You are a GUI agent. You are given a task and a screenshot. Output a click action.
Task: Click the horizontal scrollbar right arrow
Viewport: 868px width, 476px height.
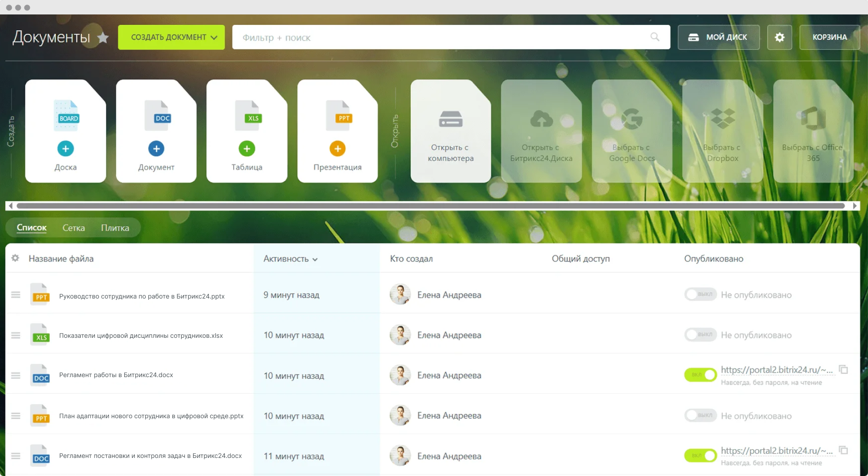coord(854,206)
